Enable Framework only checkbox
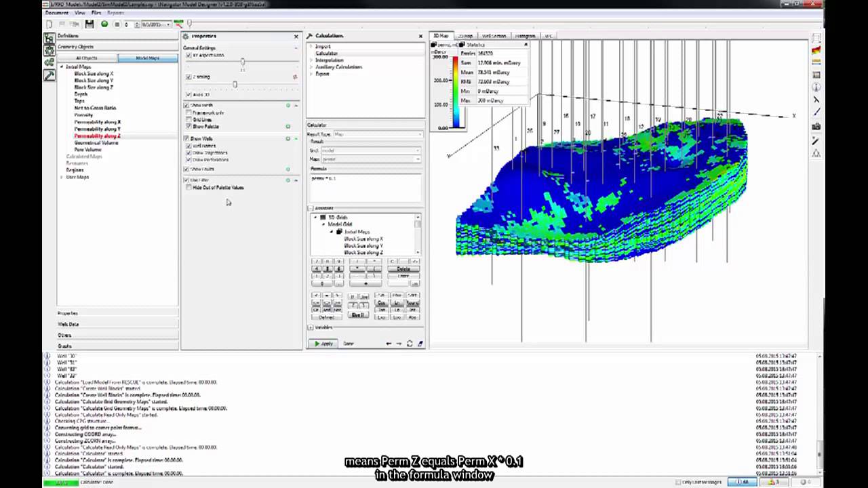Image resolution: width=868 pixels, height=488 pixels. tap(189, 113)
